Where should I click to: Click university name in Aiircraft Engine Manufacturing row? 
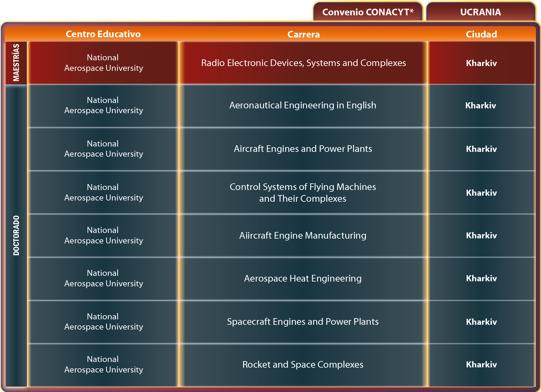[x=104, y=235]
